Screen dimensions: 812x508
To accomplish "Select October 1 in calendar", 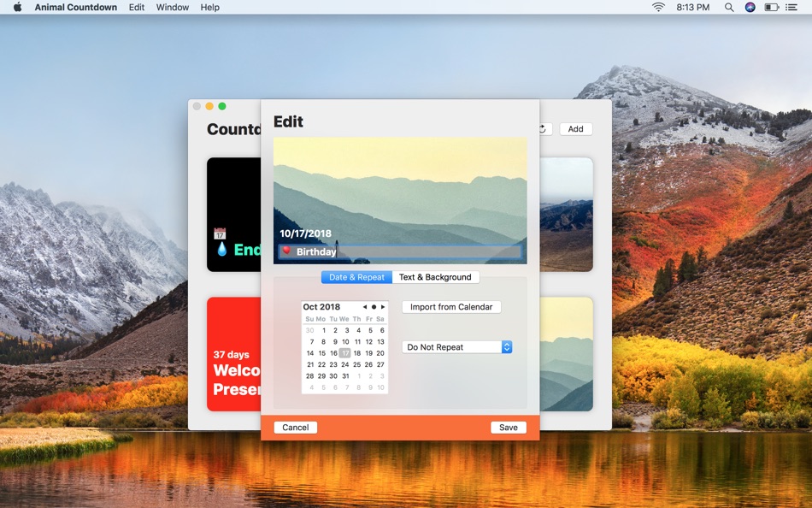I will [324, 330].
